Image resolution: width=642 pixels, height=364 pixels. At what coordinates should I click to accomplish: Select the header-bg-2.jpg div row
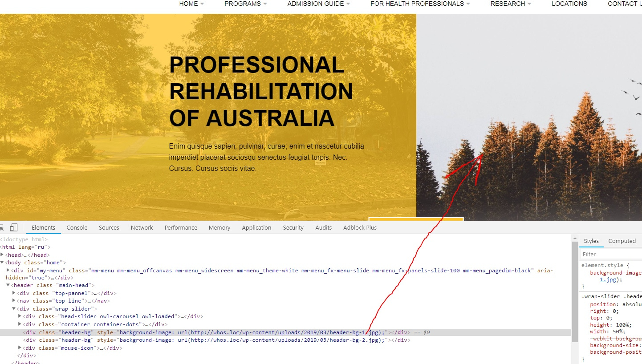(x=285, y=340)
